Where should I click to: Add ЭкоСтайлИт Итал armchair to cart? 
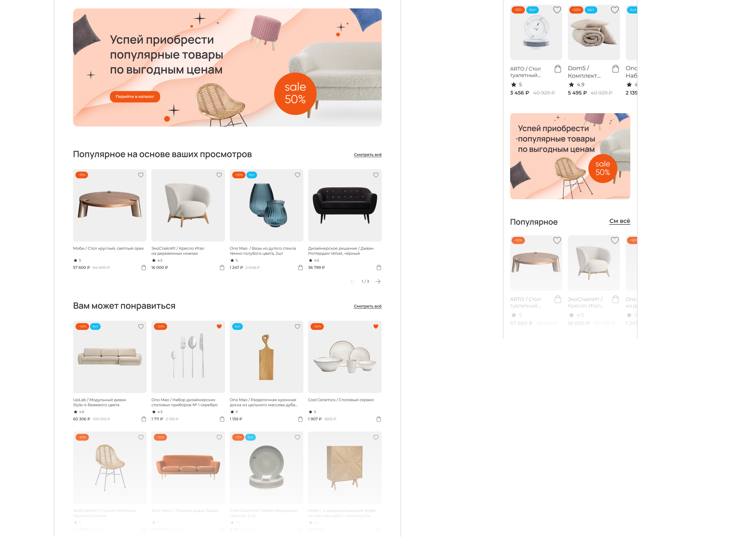pos(222,267)
